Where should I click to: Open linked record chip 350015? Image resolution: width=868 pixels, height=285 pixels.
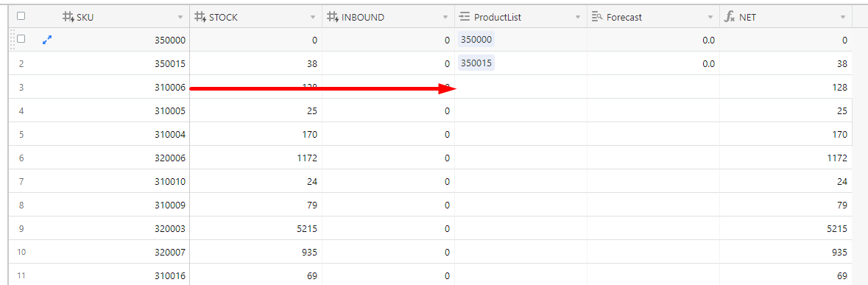pos(476,63)
